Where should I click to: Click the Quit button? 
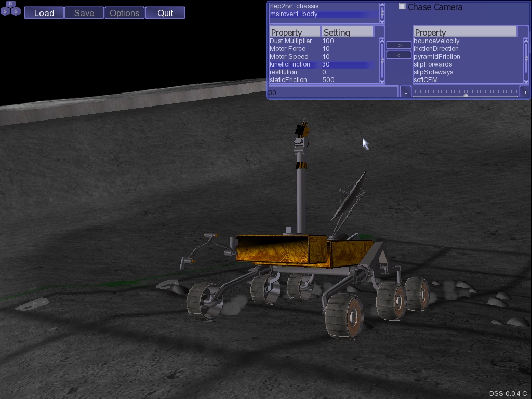(x=165, y=13)
